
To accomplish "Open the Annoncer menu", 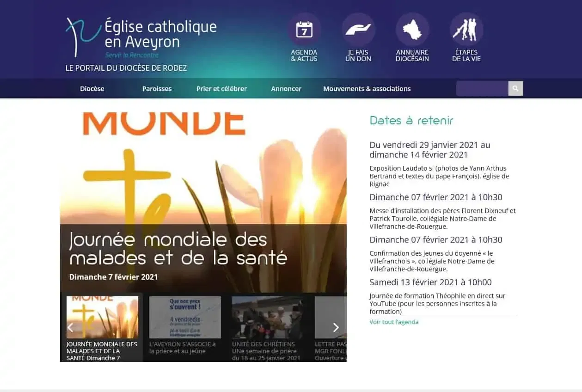I will [x=286, y=88].
